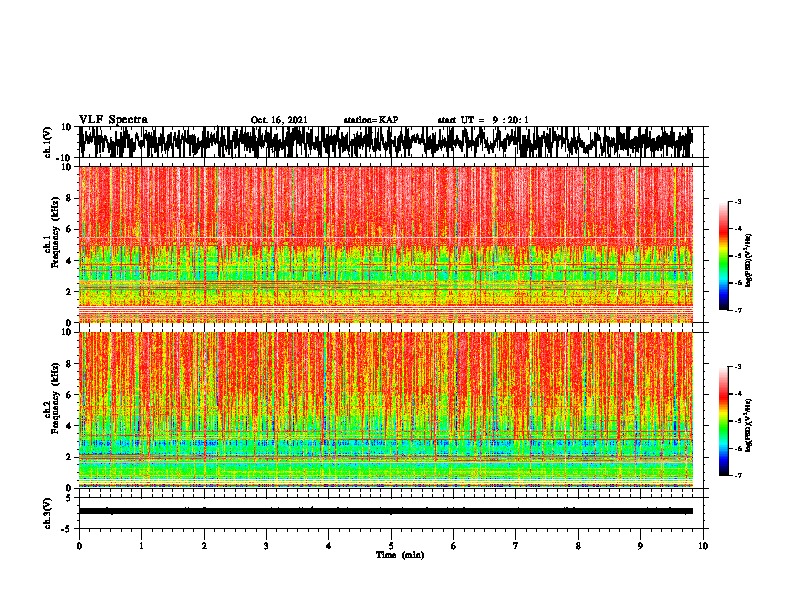Viewport: 792px width, 612px height.
Task: Click the "-7" label below ch.2 color scale
Action: click(x=737, y=476)
